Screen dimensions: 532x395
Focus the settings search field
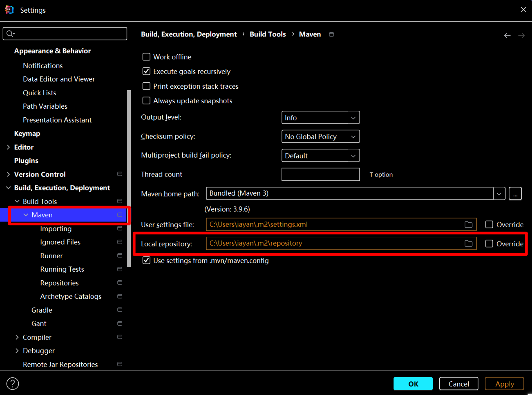click(x=65, y=33)
